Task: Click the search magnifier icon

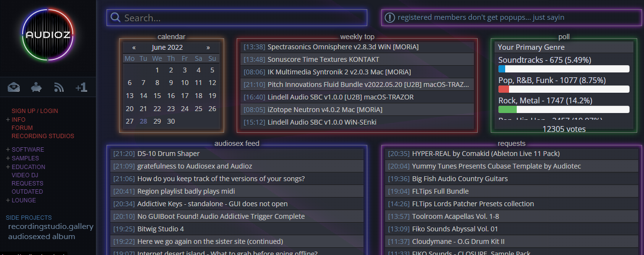Action: (115, 18)
